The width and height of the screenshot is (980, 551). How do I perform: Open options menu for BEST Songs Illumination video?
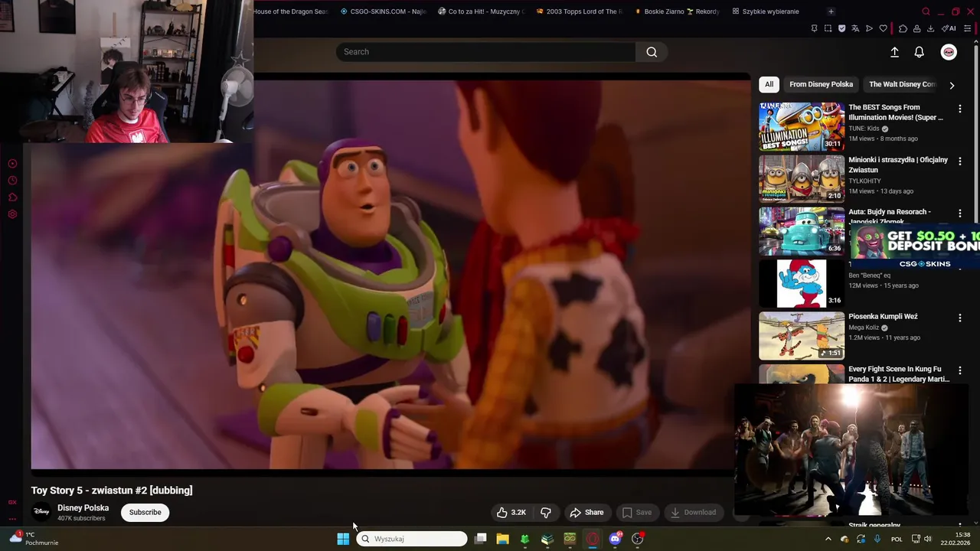pos(959,109)
